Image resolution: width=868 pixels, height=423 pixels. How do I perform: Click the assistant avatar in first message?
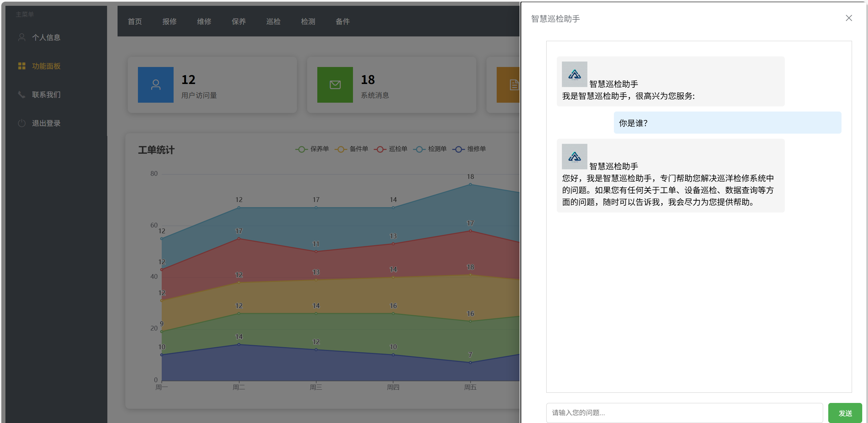click(574, 74)
